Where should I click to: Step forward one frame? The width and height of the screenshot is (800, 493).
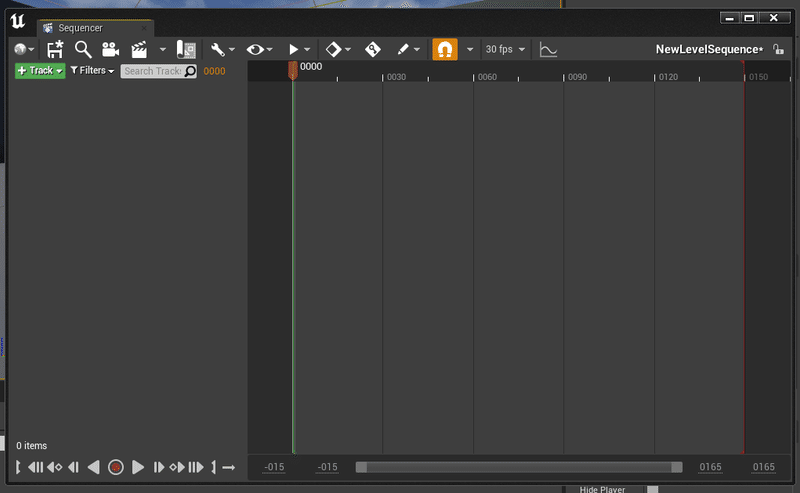(x=158, y=467)
